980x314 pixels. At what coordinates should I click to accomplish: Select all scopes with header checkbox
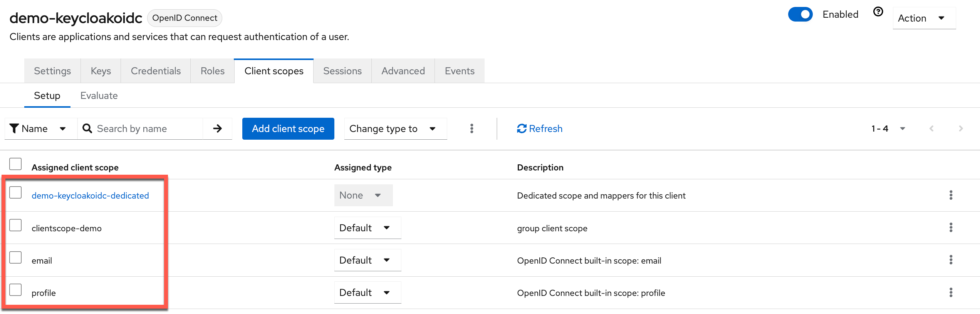(15, 164)
